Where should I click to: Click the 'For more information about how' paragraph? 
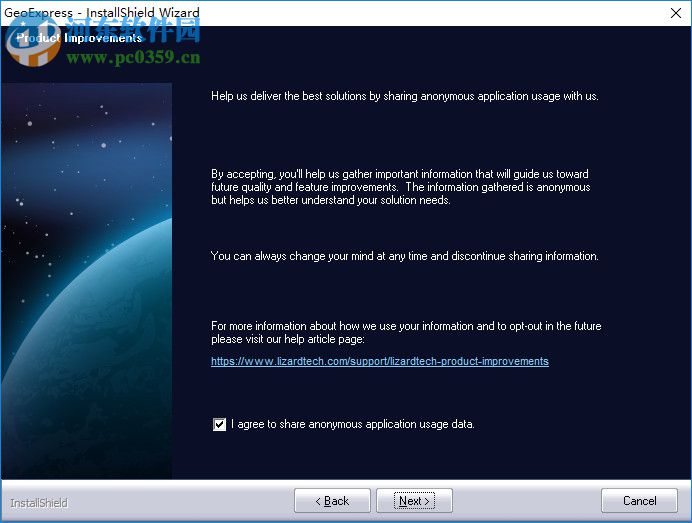tap(406, 332)
